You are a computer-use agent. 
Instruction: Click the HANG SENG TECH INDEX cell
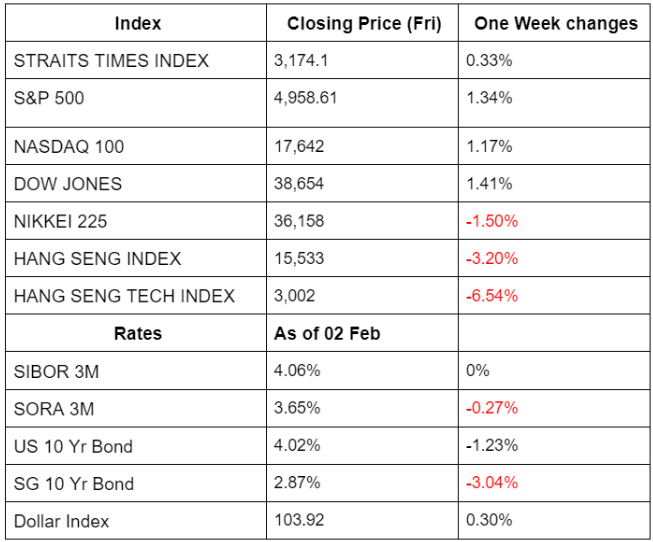(x=125, y=296)
